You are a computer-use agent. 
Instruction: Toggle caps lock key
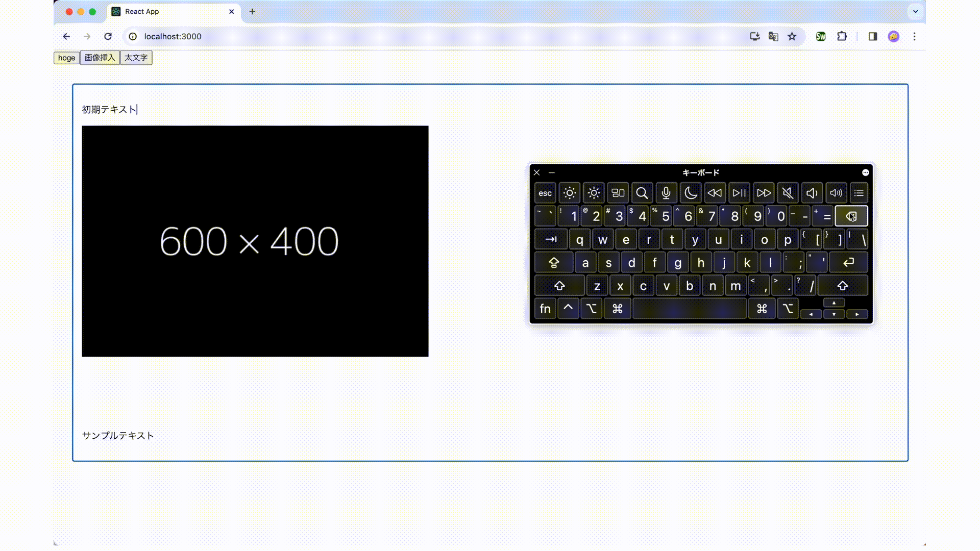pos(554,262)
